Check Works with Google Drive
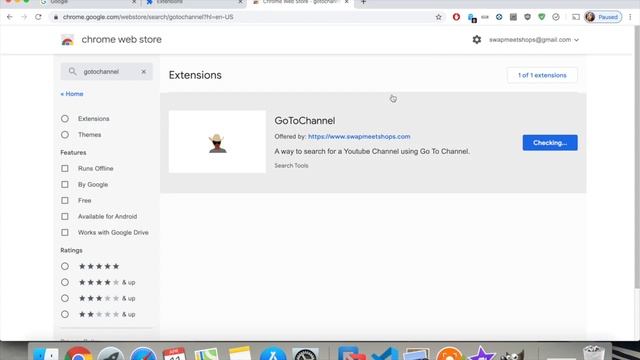The height and width of the screenshot is (360, 640). [65, 232]
